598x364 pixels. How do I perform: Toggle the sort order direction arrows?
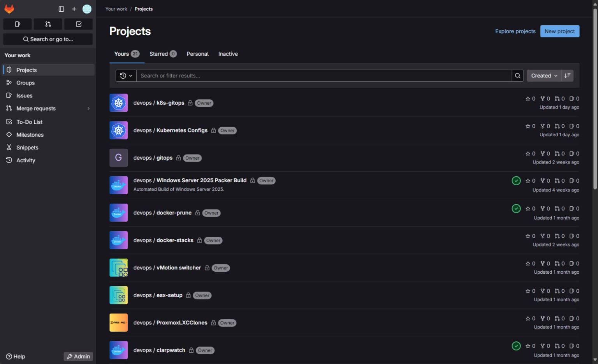pyautogui.click(x=567, y=76)
